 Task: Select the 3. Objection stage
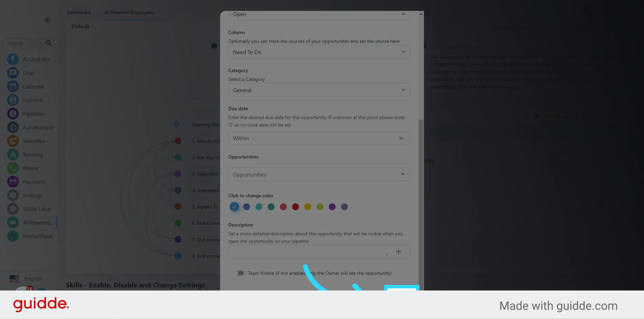(205, 174)
